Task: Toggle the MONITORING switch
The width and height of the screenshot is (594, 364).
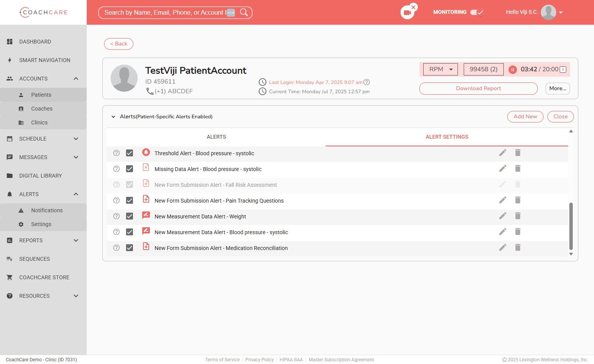Action: (x=477, y=12)
